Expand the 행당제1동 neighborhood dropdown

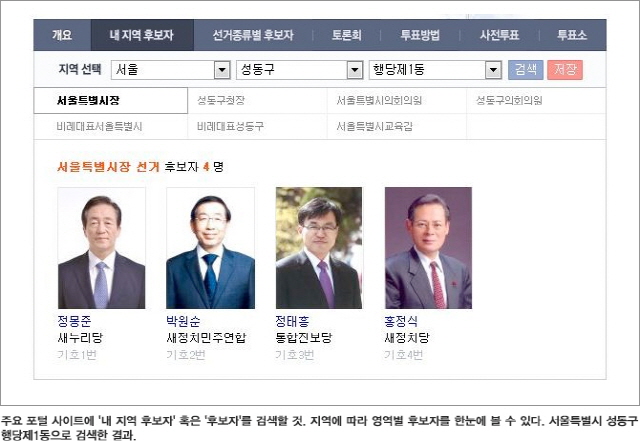[436, 70]
